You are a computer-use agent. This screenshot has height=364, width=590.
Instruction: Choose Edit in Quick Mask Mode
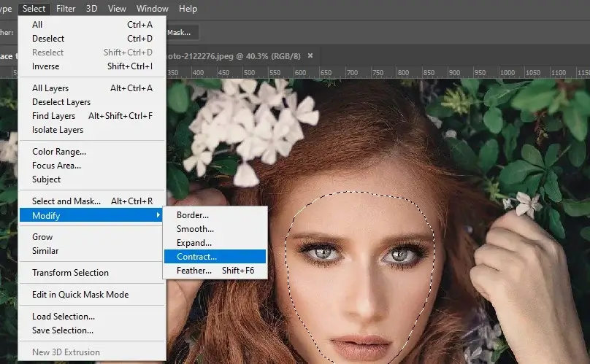click(x=92, y=295)
